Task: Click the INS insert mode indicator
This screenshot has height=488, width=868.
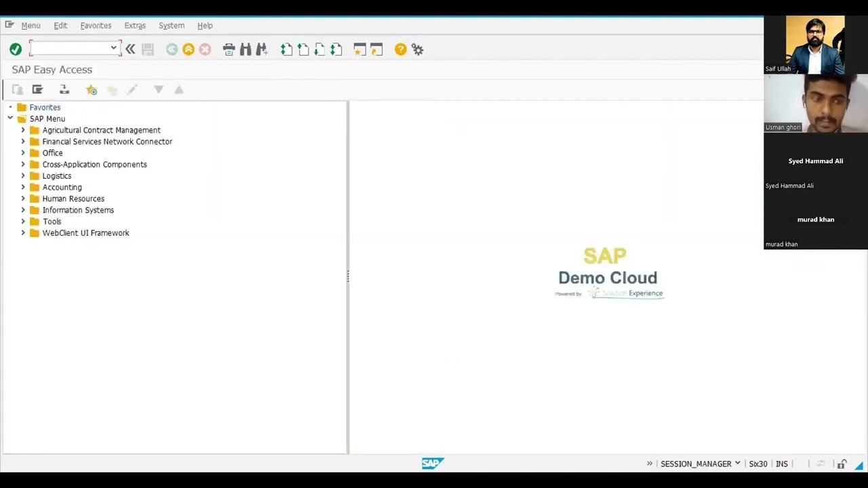Action: 782,464
